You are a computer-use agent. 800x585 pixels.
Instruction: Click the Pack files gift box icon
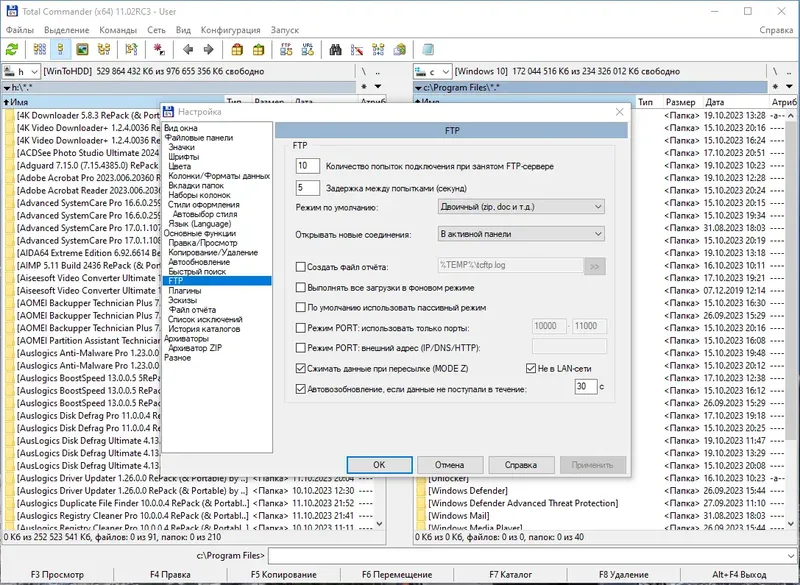237,49
